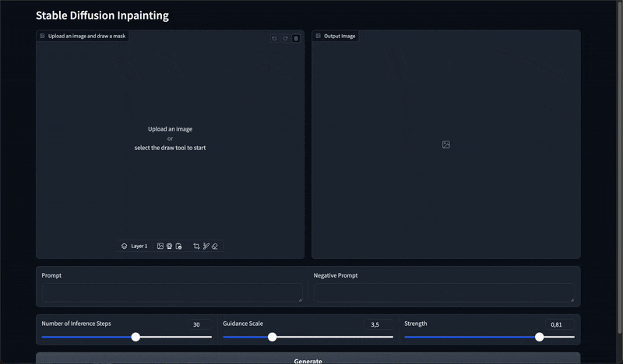Click the redo icon in image editor
Screen dimensions: 623x364
click(x=285, y=39)
